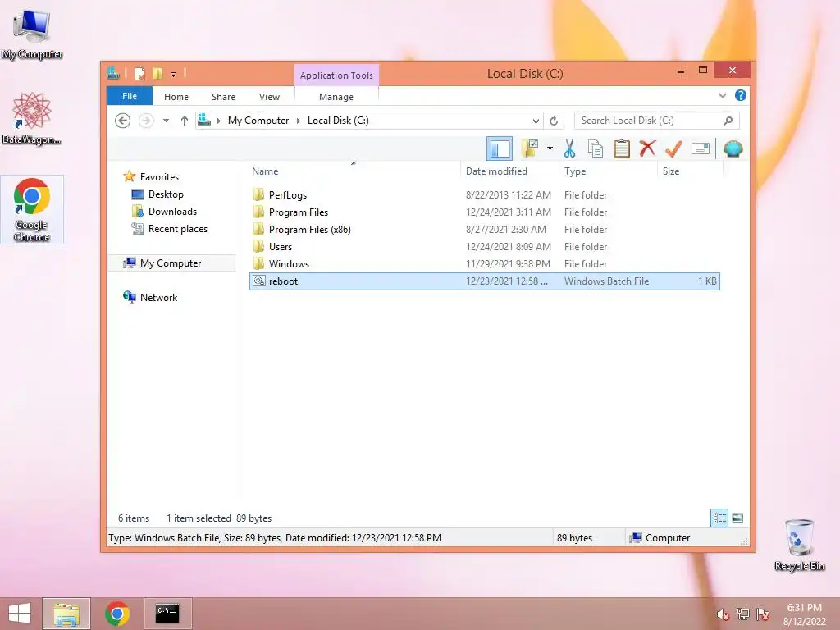840x630 pixels.
Task: Select the Windows folder
Action: 485,263
